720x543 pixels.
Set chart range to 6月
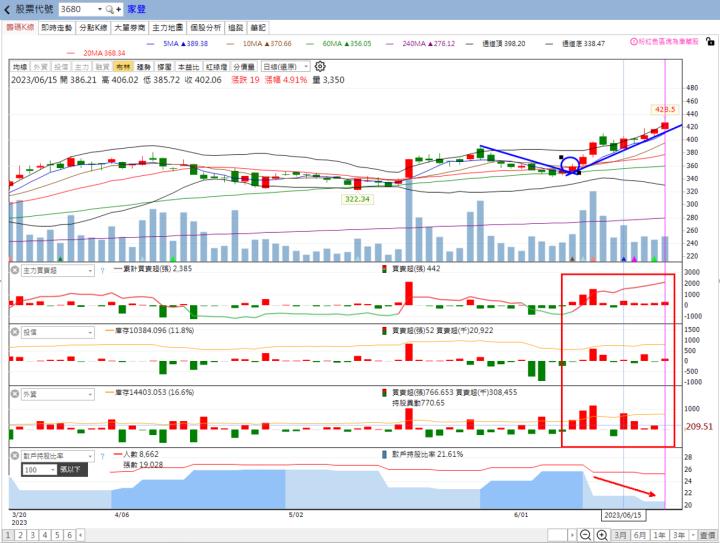640,535
